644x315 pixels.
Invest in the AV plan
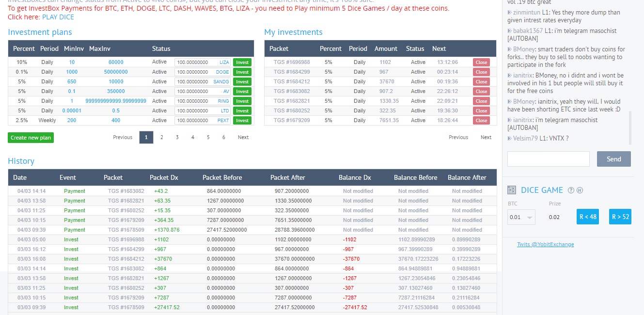tap(242, 91)
